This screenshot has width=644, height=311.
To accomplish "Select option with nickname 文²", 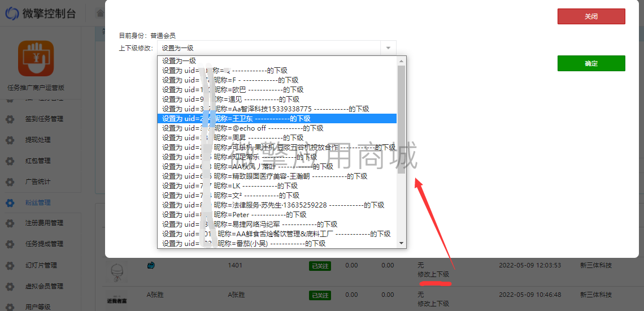I will (x=277, y=196).
